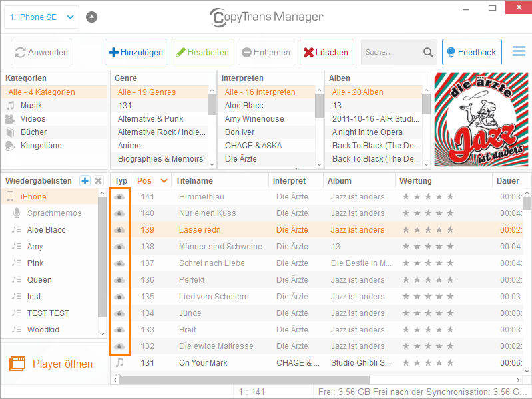This screenshot has width=532, height=399.
Task: Click music note icon for On Your Mark
Action: click(119, 362)
